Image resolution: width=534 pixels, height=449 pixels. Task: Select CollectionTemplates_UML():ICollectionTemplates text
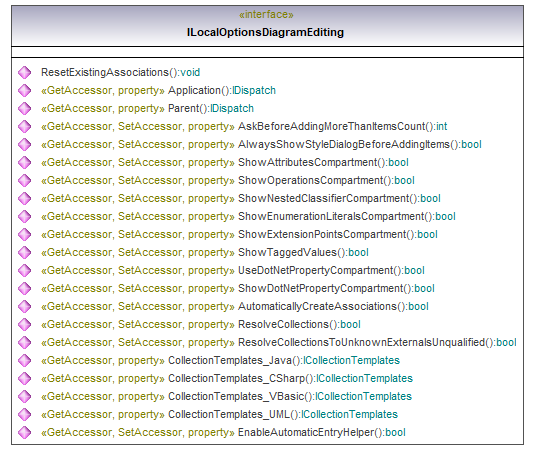(283, 414)
